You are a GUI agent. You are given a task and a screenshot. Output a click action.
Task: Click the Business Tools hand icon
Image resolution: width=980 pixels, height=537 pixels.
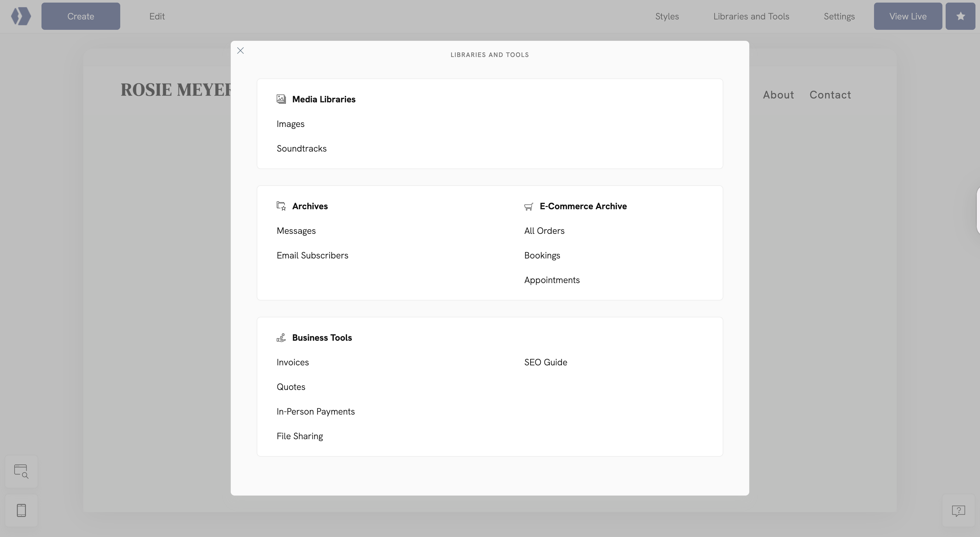pos(281,337)
